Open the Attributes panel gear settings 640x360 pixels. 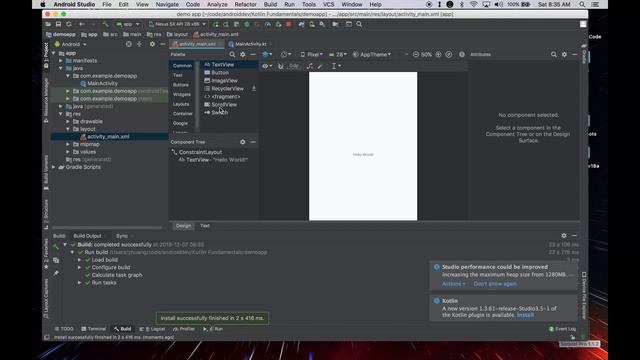tap(564, 54)
